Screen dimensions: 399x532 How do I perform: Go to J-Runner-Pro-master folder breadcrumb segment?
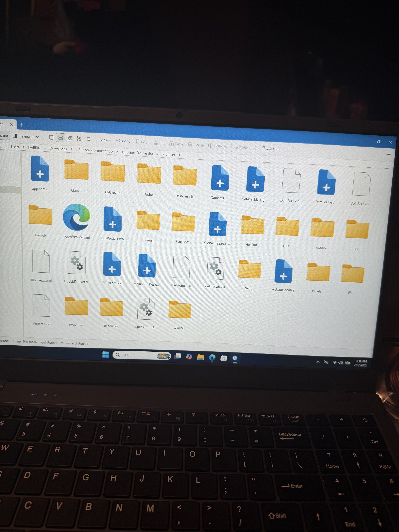[137, 153]
